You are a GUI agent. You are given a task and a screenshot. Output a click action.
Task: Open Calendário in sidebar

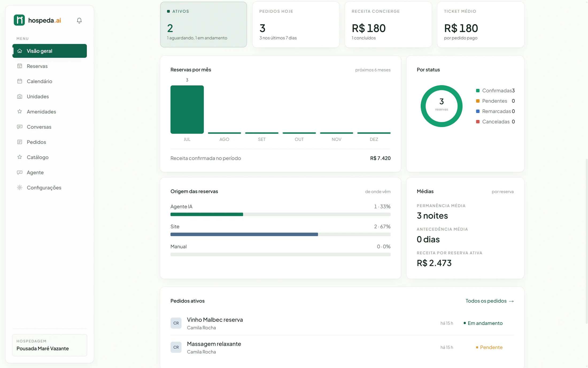[x=49, y=81]
